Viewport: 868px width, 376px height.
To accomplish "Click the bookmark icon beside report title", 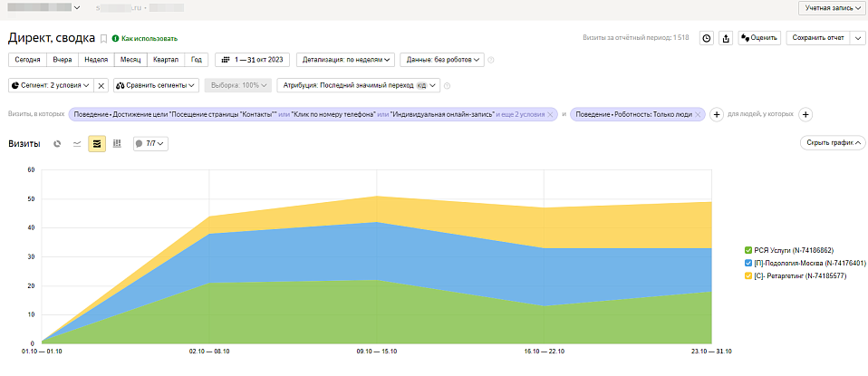I will [x=103, y=39].
